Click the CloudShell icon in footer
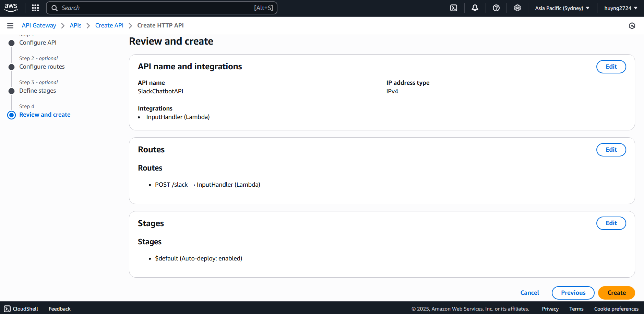This screenshot has width=644, height=314. click(7, 309)
